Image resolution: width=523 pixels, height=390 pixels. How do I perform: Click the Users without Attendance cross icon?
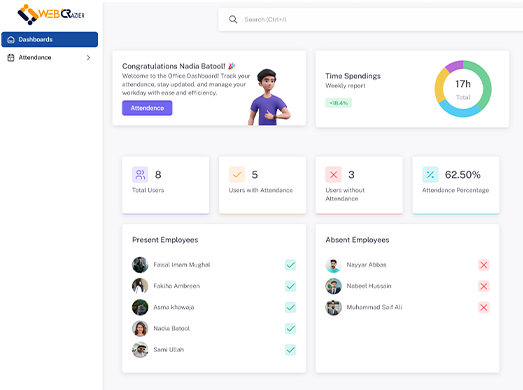click(334, 174)
